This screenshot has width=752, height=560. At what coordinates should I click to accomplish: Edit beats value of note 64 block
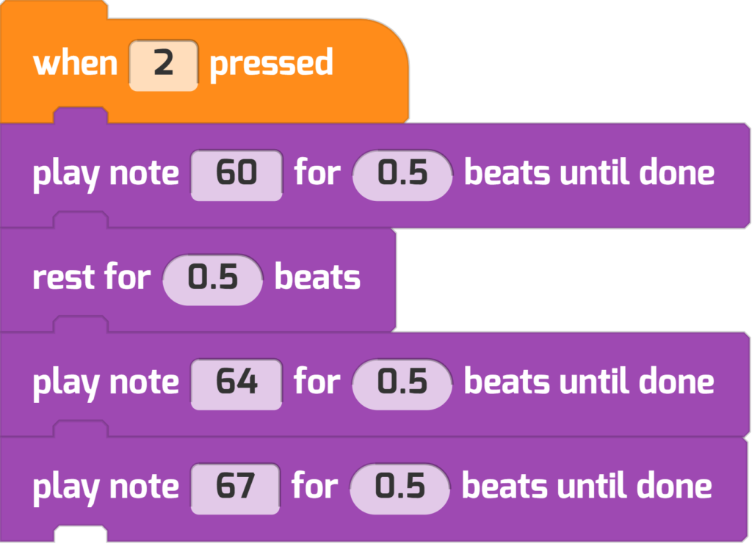(x=402, y=384)
